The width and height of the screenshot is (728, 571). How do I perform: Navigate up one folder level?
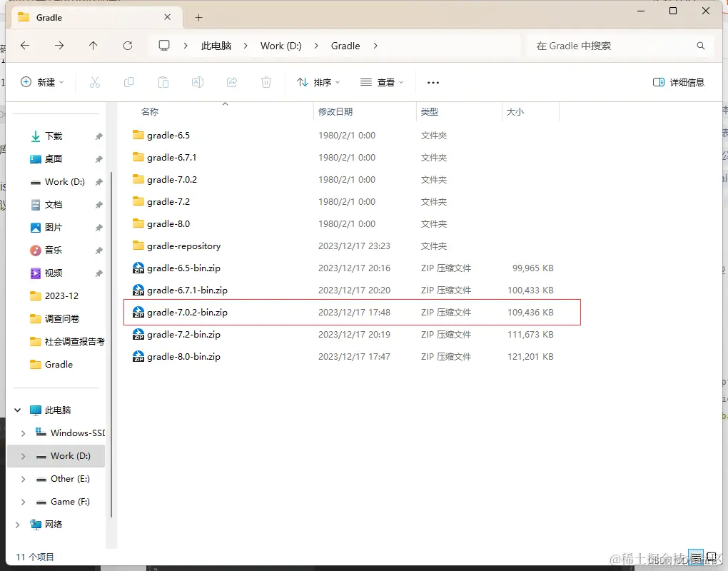tap(93, 46)
